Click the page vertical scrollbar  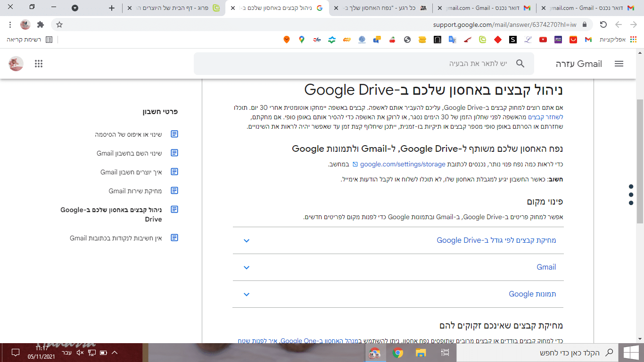click(x=640, y=160)
